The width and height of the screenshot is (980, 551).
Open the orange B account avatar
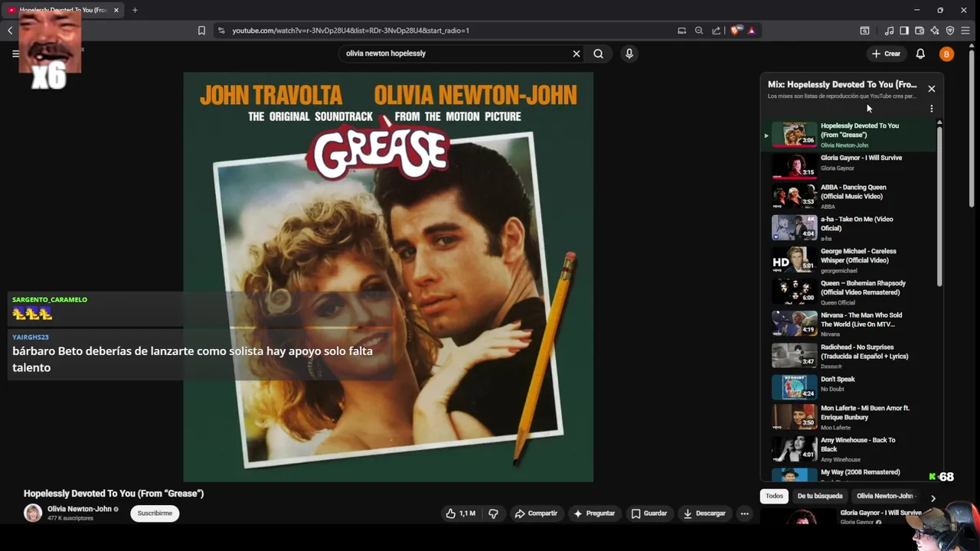point(947,54)
